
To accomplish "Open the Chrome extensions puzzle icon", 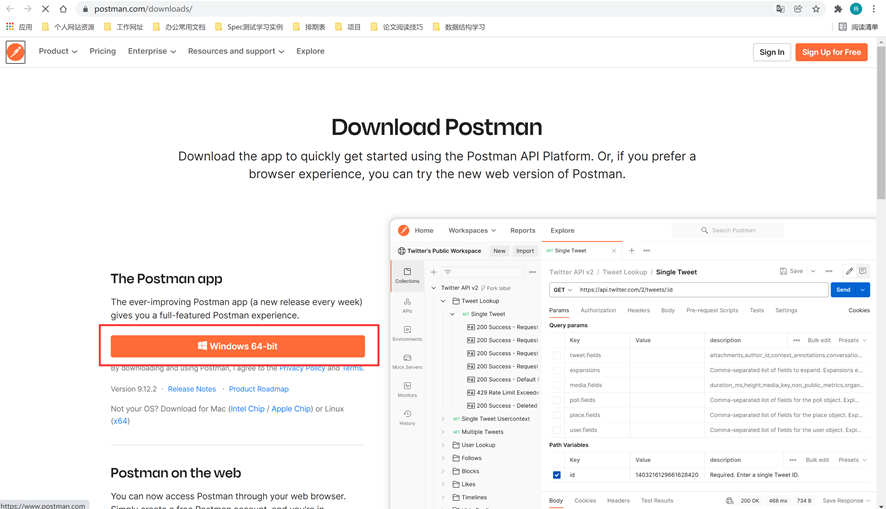I will click(x=838, y=9).
